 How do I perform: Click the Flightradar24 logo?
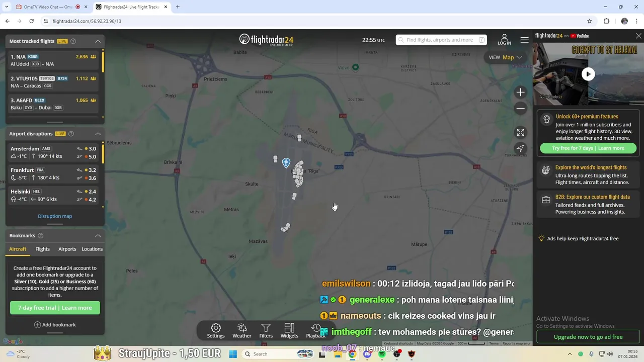[x=266, y=40]
